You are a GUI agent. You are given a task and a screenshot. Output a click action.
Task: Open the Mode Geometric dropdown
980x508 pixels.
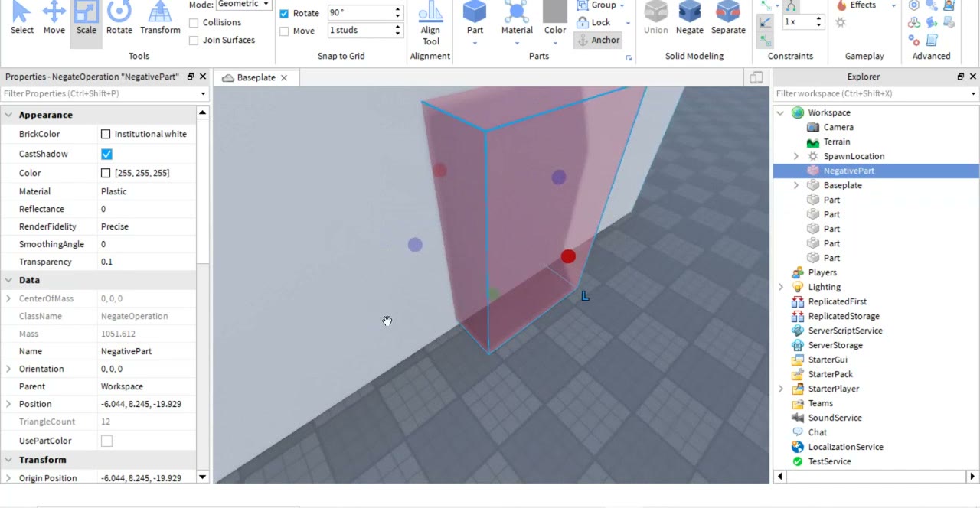click(243, 5)
